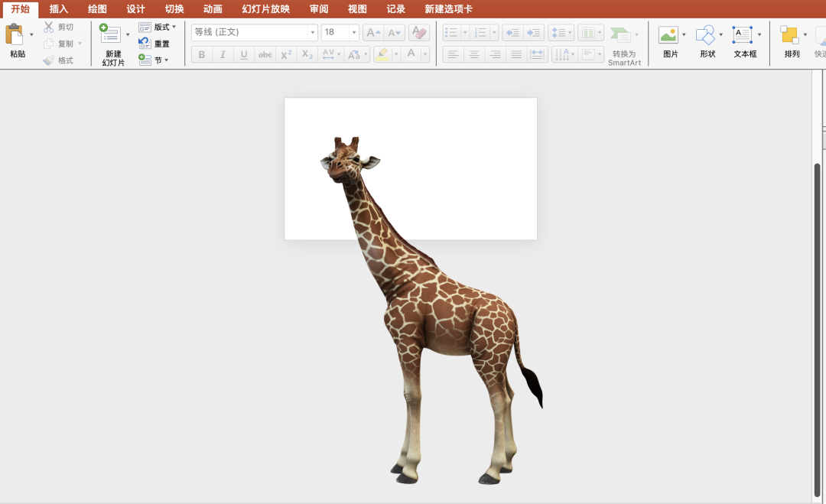Align text left

453,54
